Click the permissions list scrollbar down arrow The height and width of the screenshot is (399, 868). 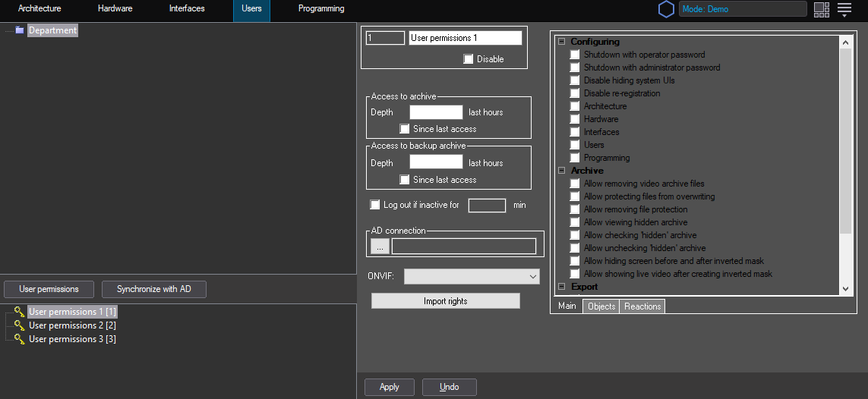846,288
